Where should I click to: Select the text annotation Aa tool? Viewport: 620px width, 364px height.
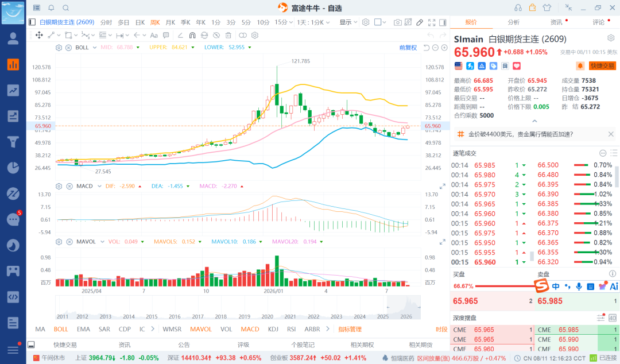[x=154, y=35]
